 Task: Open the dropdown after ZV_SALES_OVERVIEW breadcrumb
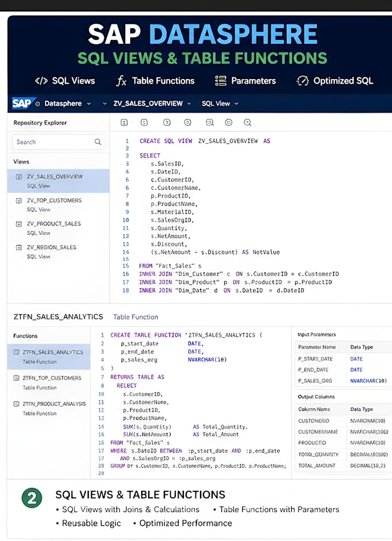click(189, 103)
